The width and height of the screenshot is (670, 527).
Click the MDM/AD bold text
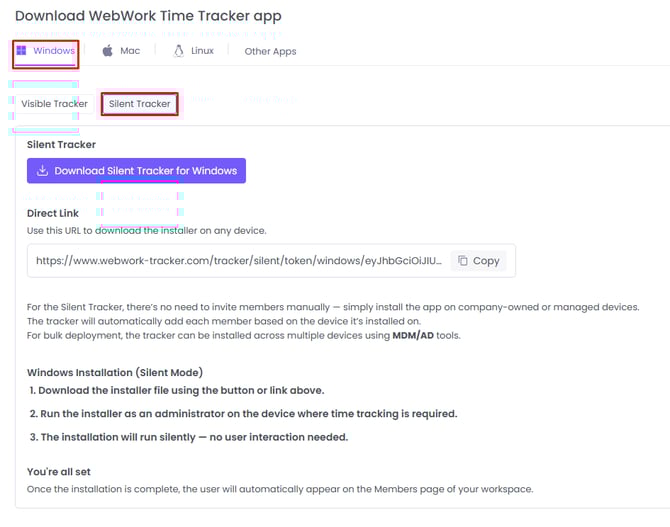click(x=413, y=335)
